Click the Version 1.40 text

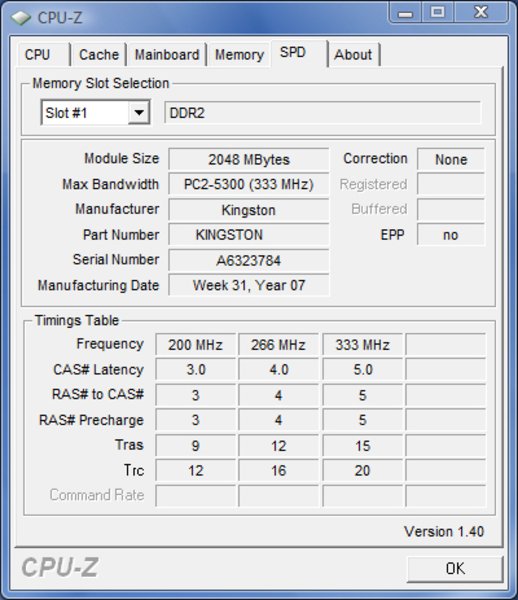444,532
